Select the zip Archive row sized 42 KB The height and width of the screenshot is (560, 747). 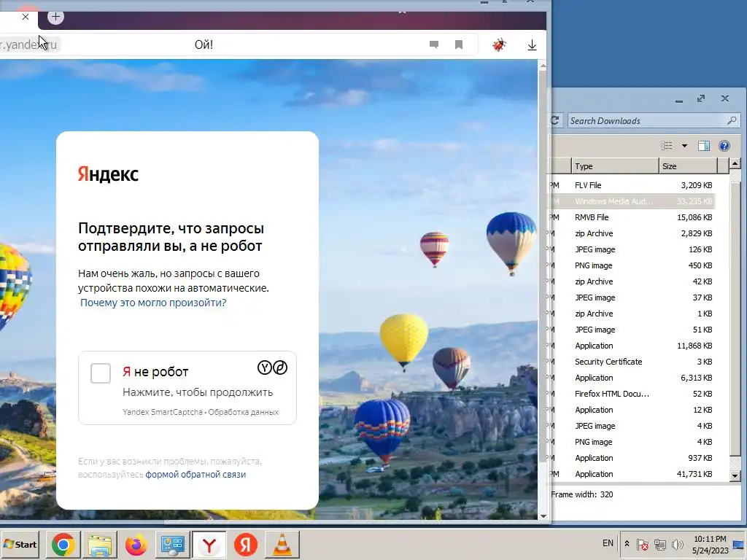632,281
